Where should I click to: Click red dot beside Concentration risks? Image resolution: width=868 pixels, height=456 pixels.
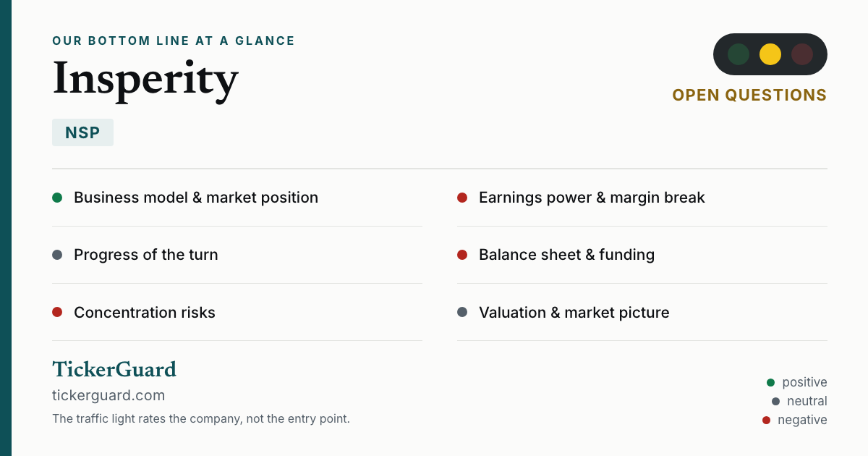click(57, 313)
